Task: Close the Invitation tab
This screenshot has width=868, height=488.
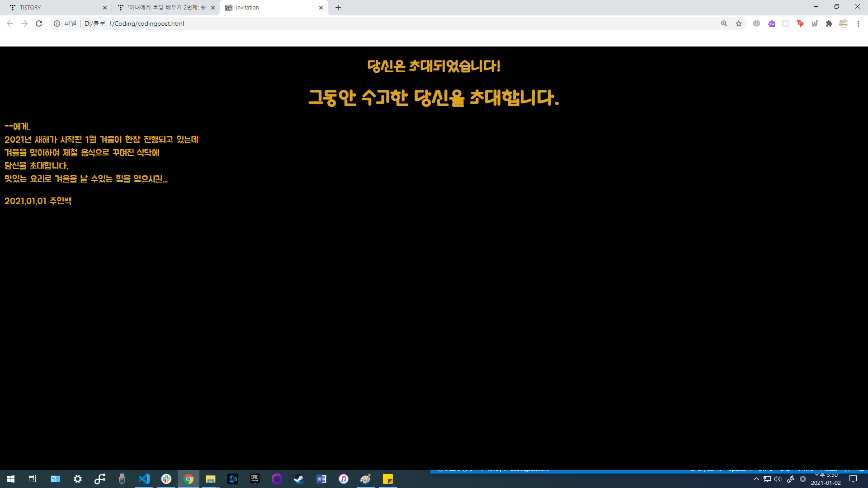Action: pyautogui.click(x=321, y=8)
